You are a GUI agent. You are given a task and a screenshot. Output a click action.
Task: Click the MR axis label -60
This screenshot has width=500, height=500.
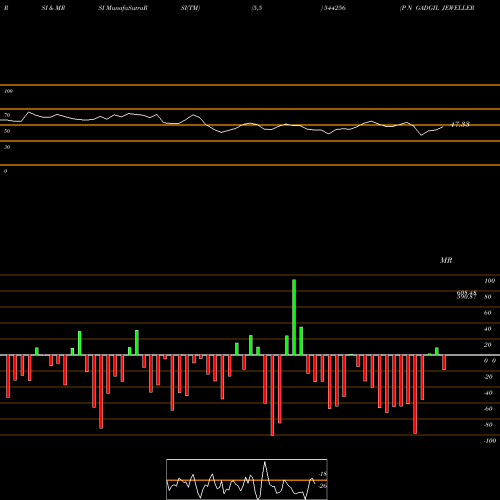(x=488, y=409)
